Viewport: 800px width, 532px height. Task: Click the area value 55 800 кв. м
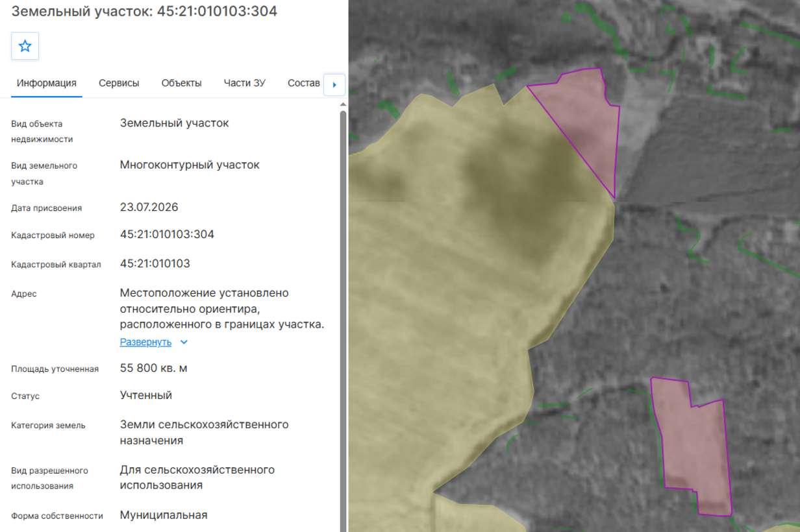click(x=154, y=368)
